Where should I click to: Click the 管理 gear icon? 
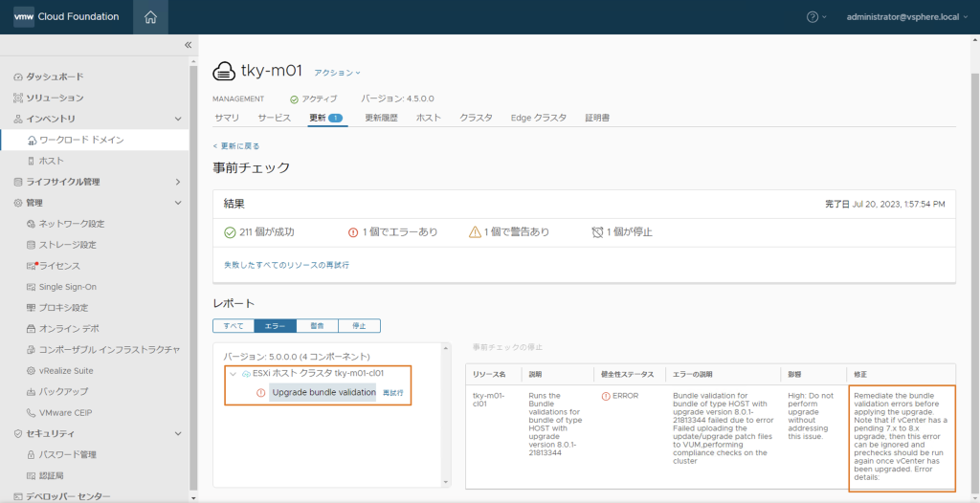17,203
